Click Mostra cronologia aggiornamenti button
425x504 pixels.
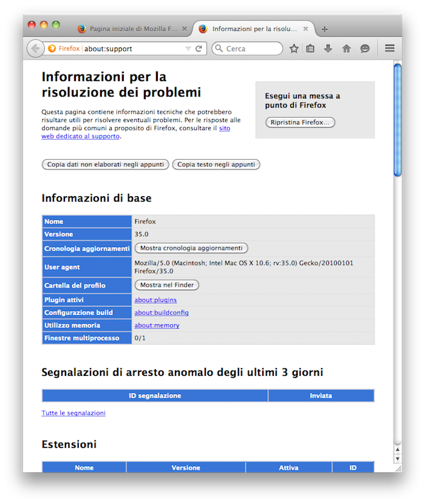point(191,248)
